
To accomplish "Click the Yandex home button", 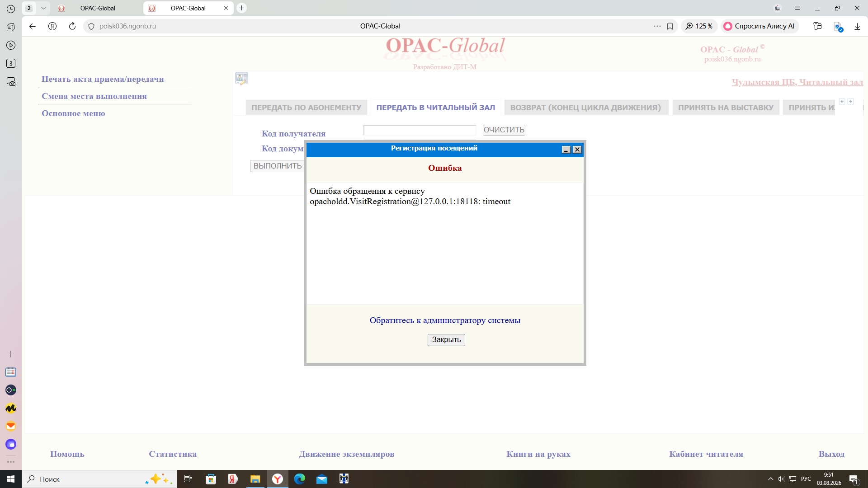I will tap(52, 26).
